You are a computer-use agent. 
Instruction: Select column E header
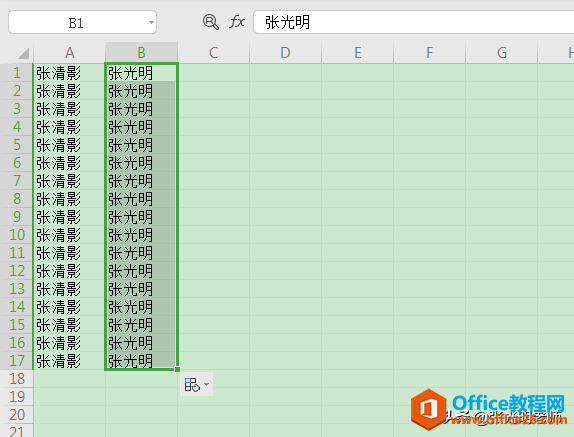point(357,53)
